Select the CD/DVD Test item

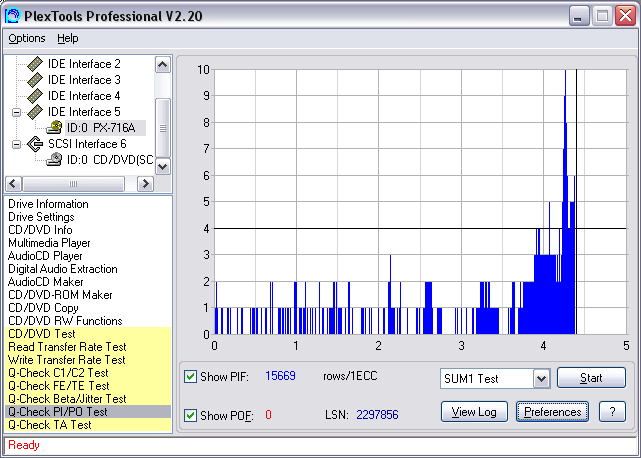click(88, 334)
